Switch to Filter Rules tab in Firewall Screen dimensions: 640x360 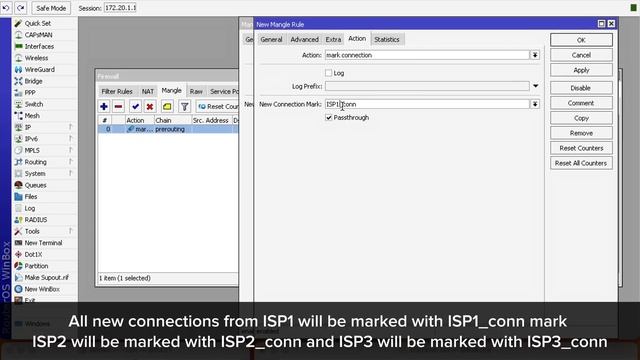point(117,91)
